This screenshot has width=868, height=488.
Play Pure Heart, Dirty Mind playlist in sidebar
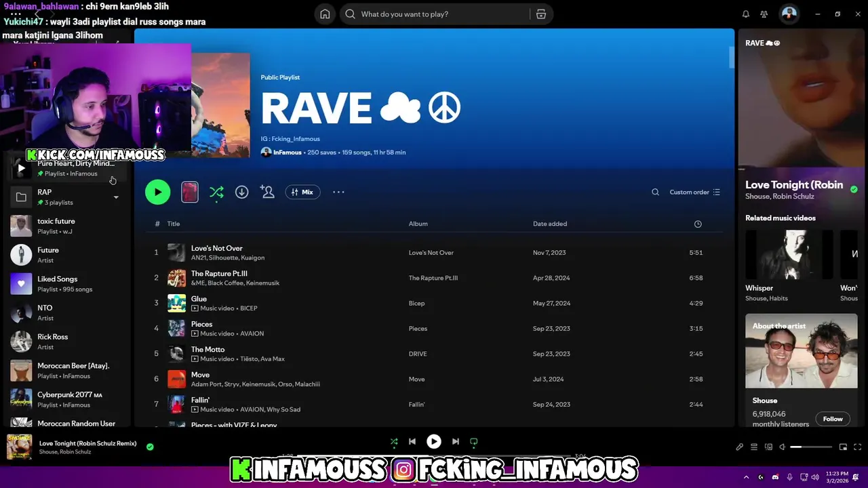pos(21,168)
